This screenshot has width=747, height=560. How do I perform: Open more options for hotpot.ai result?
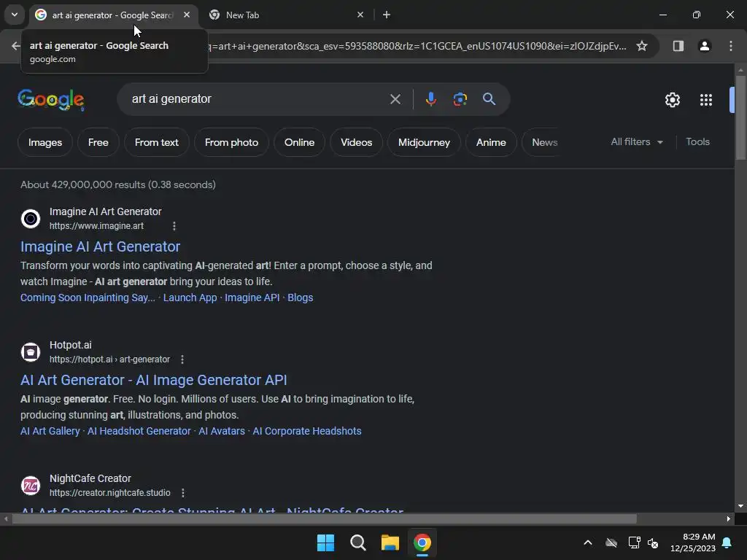coord(182,359)
